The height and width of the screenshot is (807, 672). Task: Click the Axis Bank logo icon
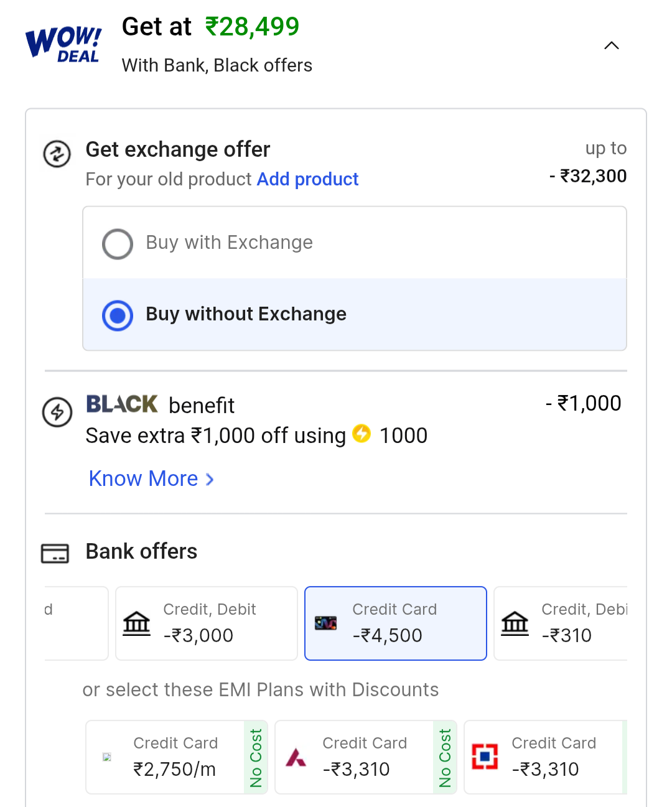click(x=296, y=757)
